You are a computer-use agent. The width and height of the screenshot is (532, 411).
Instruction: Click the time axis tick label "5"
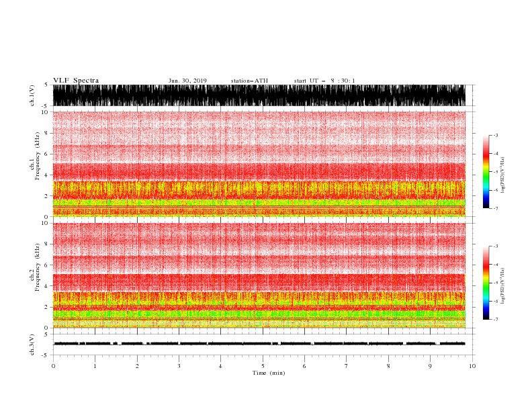(263, 366)
